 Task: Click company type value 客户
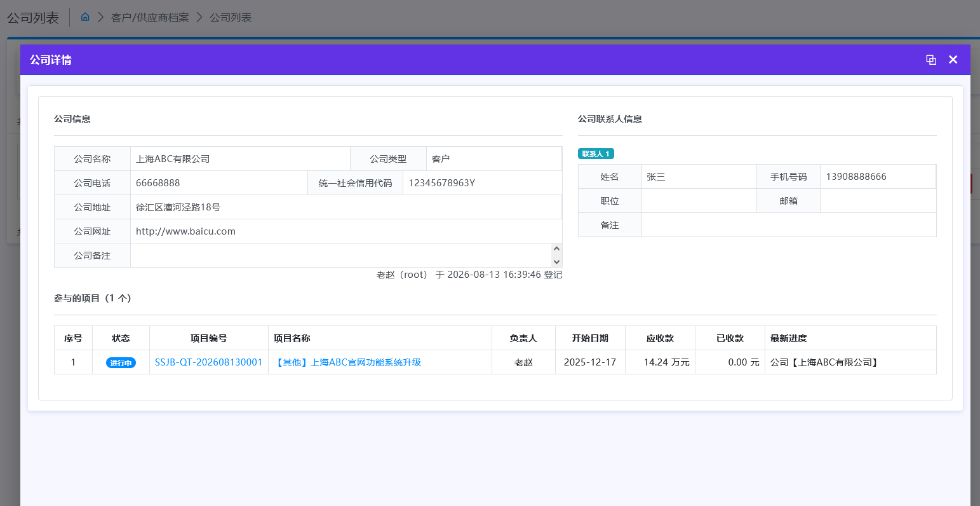click(441, 159)
